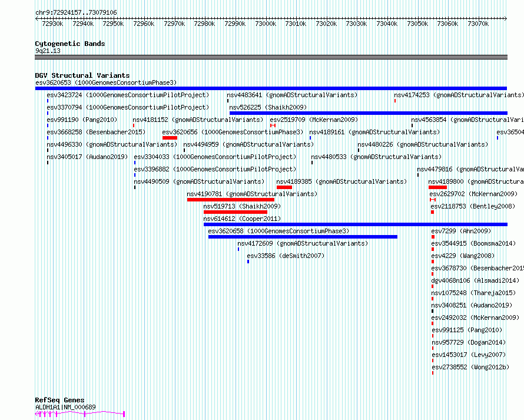This screenshot has height=420, width=524.
Task: Click the esv2629702 (McKernan2009) red marker
Action: pyautogui.click(x=433, y=200)
